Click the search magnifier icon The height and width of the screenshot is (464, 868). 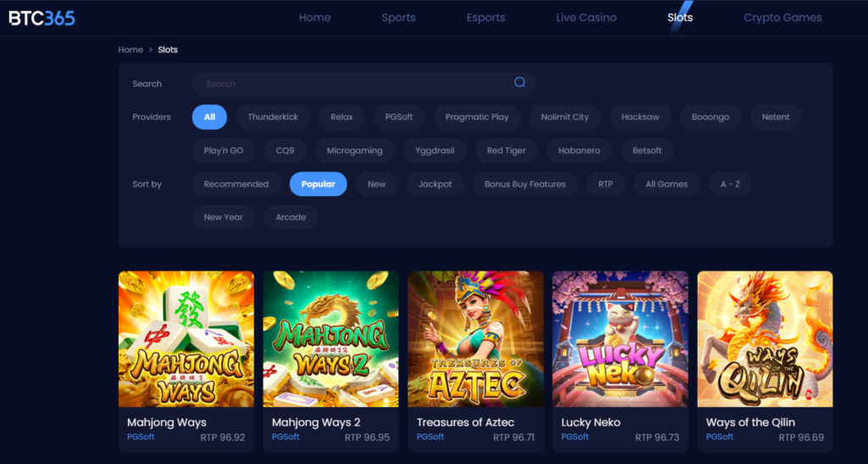[520, 82]
